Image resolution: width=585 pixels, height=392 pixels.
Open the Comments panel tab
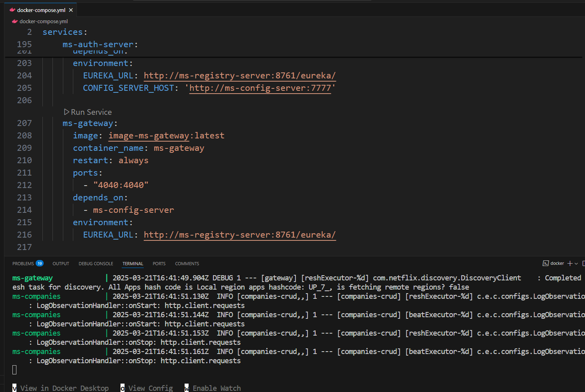(187, 264)
